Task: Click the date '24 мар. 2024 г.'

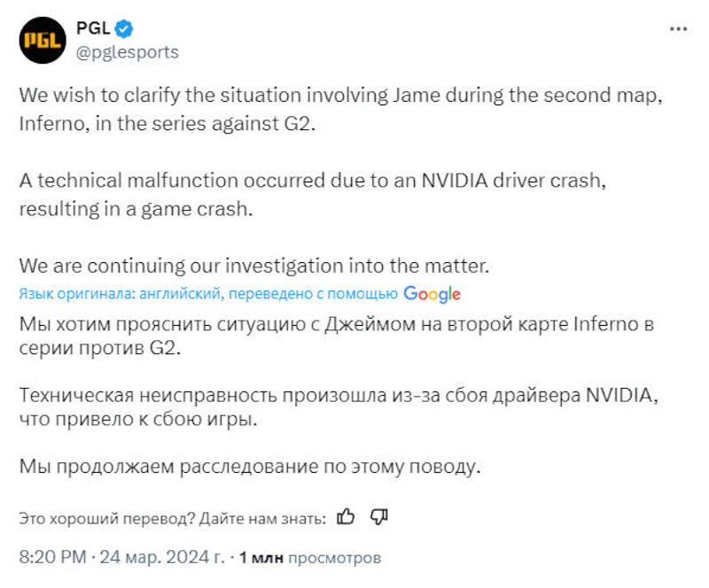Action: pyautogui.click(x=162, y=558)
